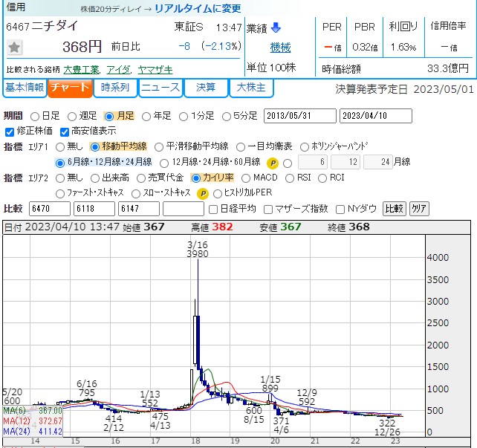The width and height of the screenshot is (477, 448).
Task: Choose 6月線・12月線・24月線 option
Action: pos(60,163)
